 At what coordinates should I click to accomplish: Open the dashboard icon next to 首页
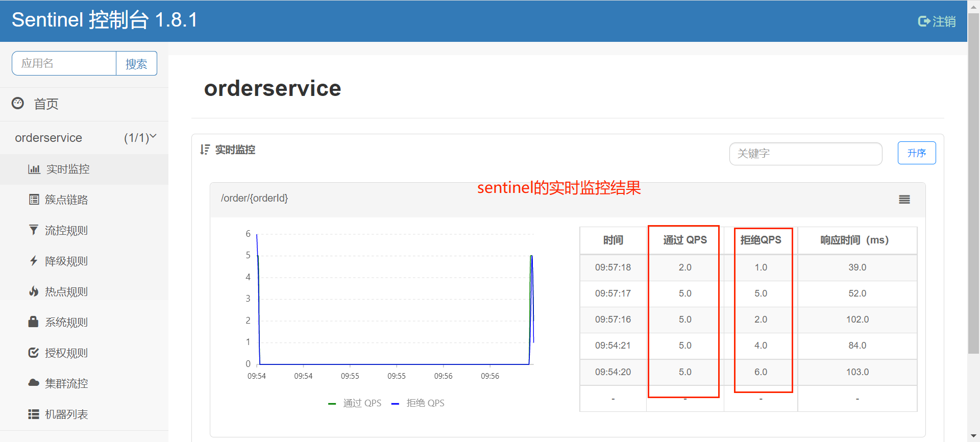18,103
